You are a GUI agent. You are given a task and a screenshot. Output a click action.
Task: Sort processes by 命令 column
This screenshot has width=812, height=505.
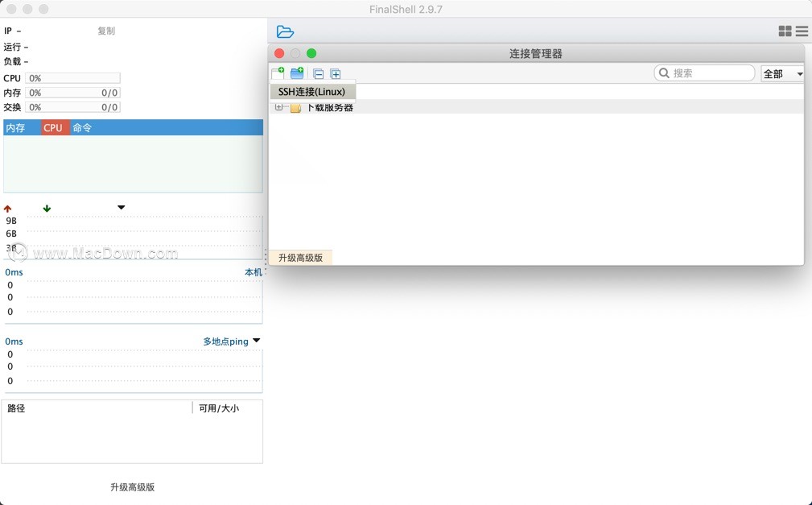(x=167, y=127)
